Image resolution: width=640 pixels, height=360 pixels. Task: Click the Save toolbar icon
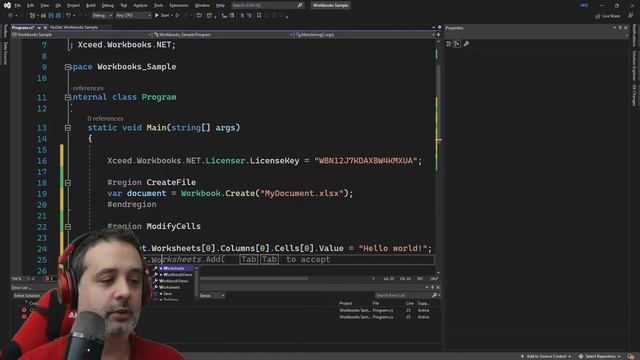(x=51, y=16)
